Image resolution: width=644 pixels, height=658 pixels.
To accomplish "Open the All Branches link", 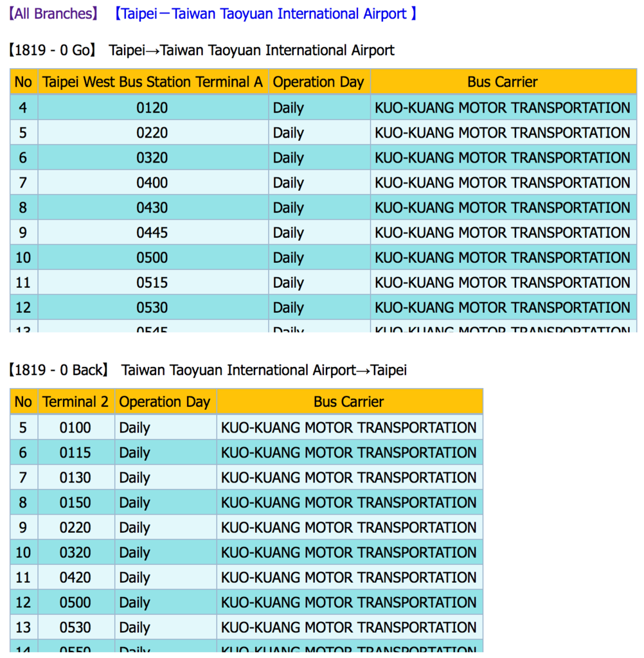I will click(x=53, y=14).
